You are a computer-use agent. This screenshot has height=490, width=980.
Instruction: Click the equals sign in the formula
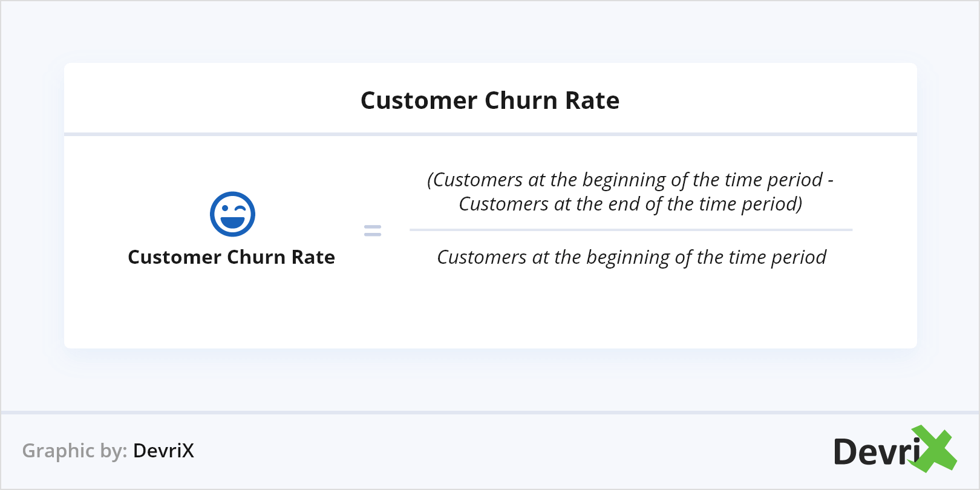(373, 230)
